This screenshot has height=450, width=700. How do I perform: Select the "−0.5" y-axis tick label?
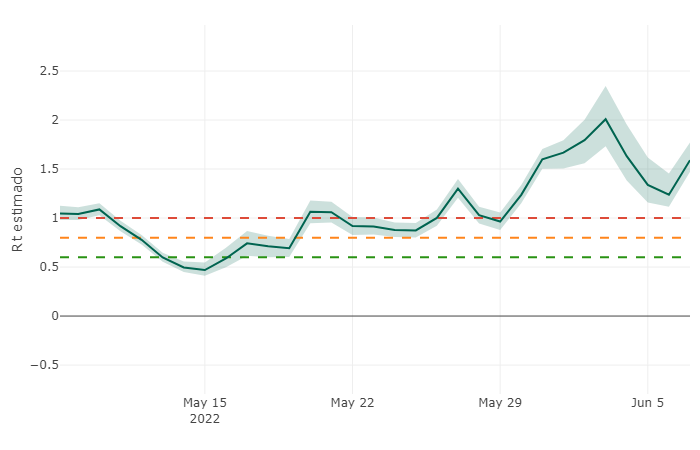[44, 365]
